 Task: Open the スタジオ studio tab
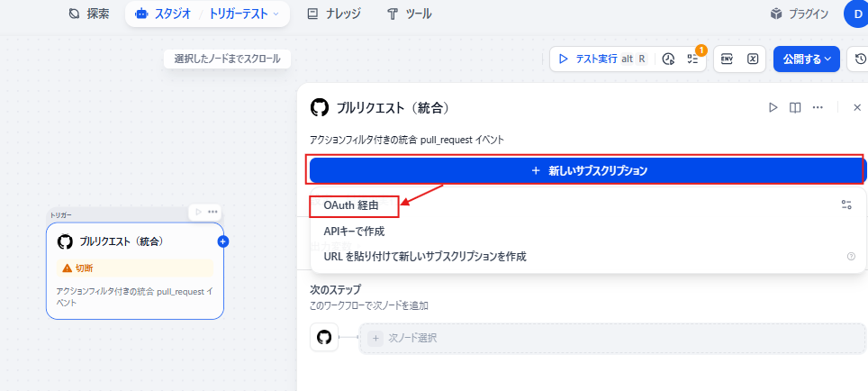point(163,14)
